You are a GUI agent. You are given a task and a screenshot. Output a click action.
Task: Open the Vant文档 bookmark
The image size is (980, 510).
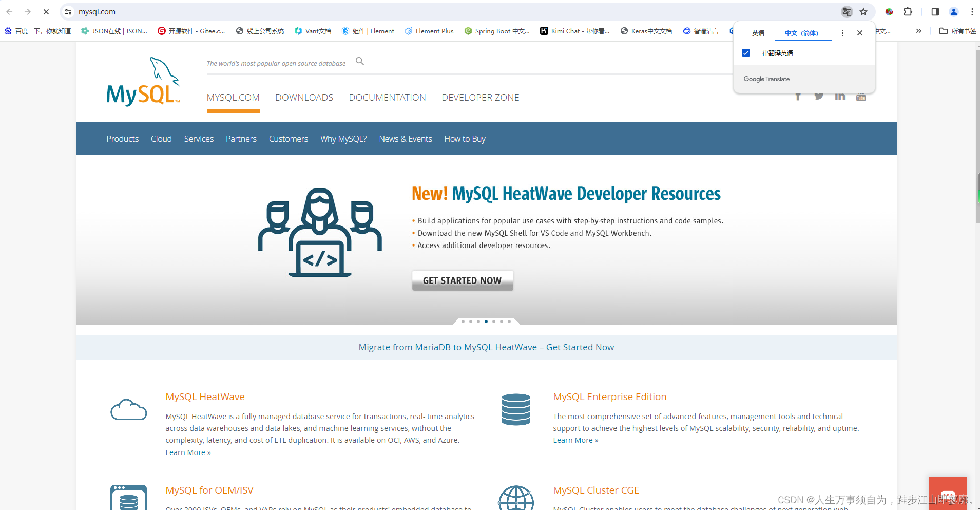(313, 31)
